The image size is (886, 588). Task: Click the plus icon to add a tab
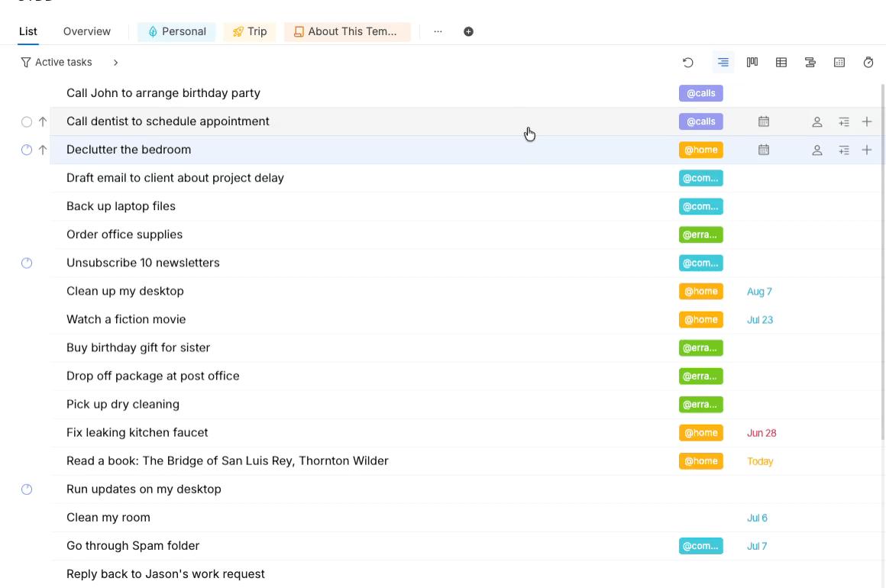[468, 31]
